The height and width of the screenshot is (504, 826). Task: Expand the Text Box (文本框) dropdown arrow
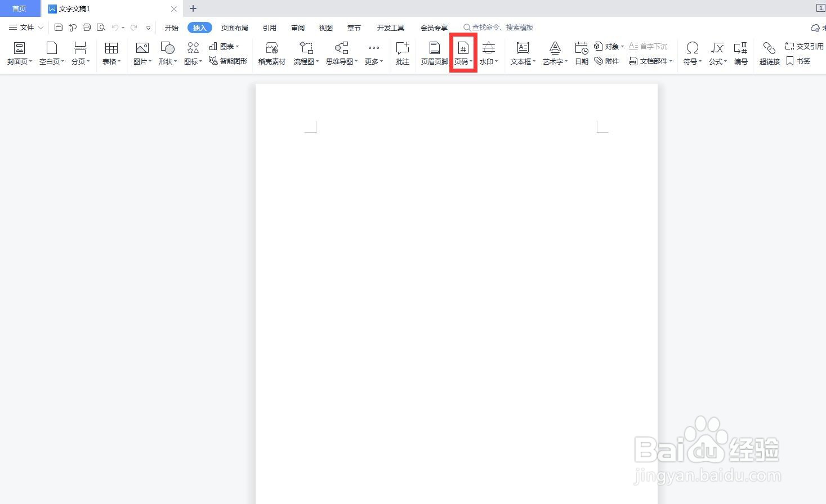click(x=534, y=61)
